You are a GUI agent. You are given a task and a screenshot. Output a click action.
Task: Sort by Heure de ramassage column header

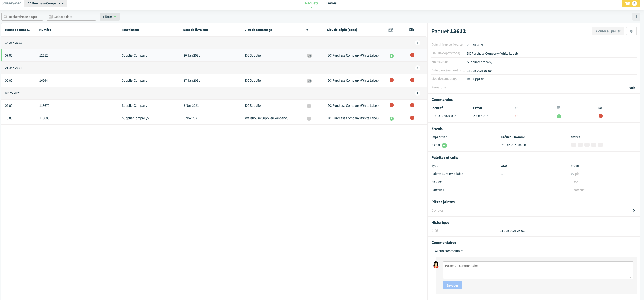pyautogui.click(x=18, y=30)
